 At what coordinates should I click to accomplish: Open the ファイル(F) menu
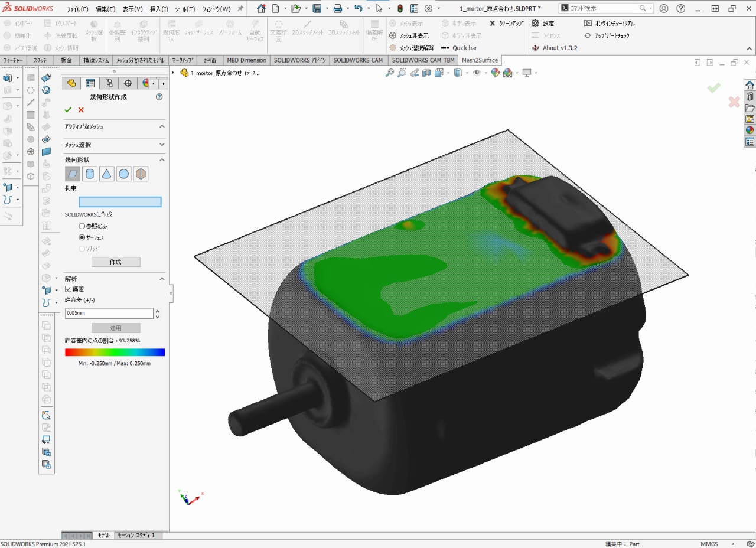coord(77,9)
